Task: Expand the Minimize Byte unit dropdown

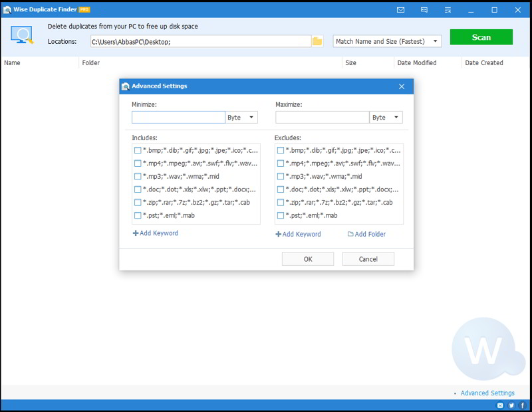Action: [x=241, y=118]
